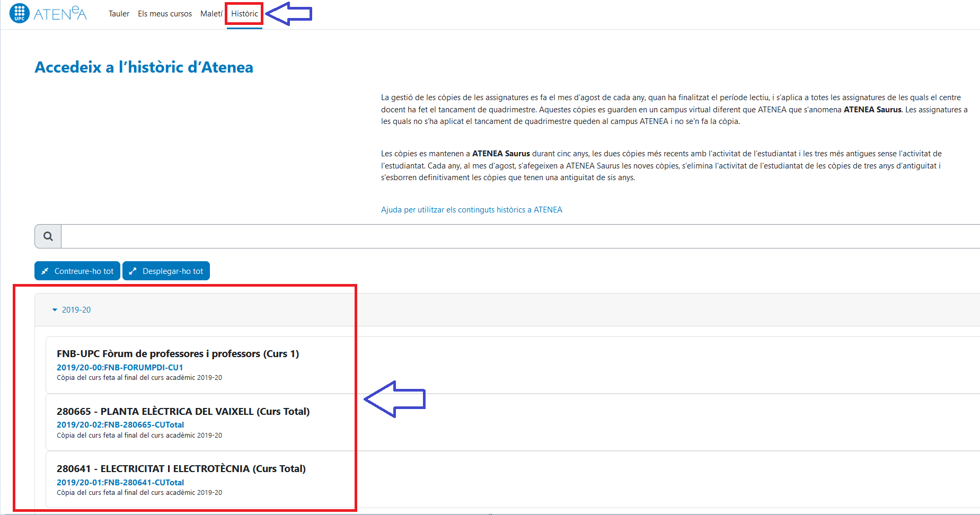The height and width of the screenshot is (515, 980).
Task: Focus the course search field
Action: tap(520, 236)
